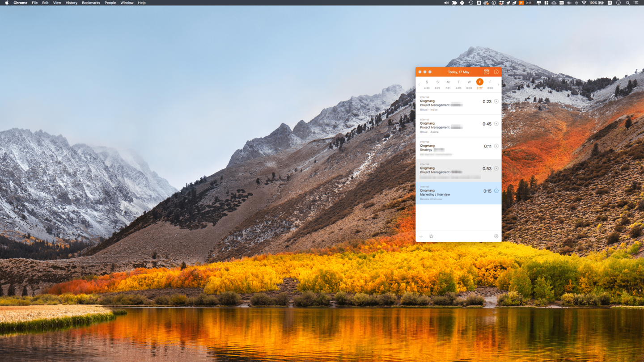Image resolution: width=644 pixels, height=362 pixels.
Task: Go to previous week with left chevron
Action: [x=419, y=84]
